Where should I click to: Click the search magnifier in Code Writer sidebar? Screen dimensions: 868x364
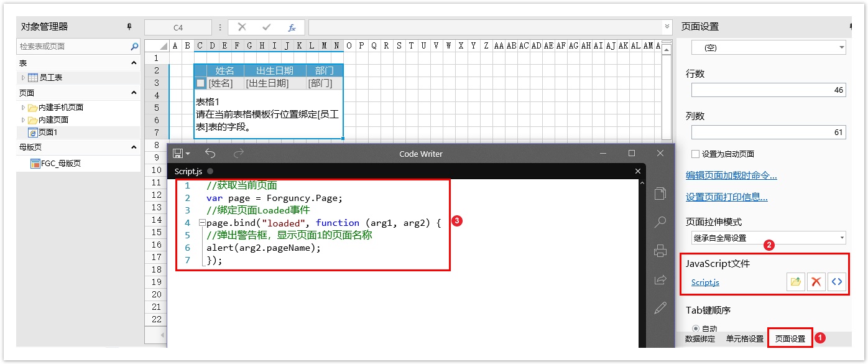pyautogui.click(x=660, y=222)
